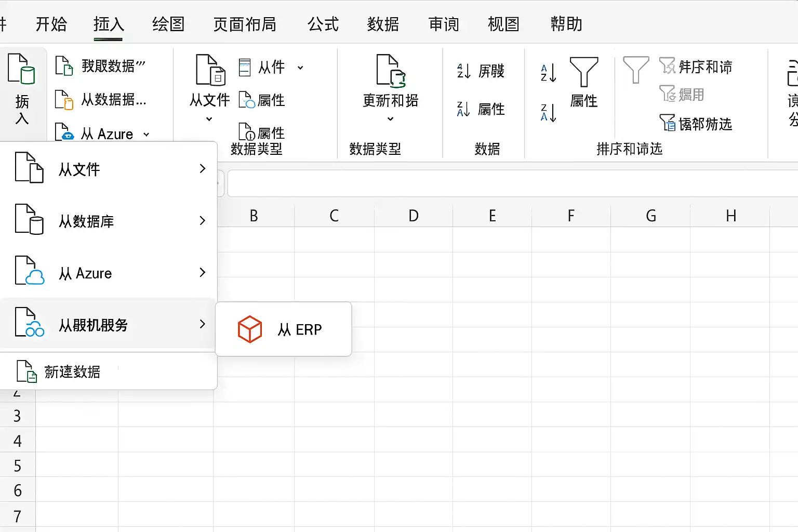Click the grayed-out reapply filter icon
The image size is (798, 532).
[667, 94]
